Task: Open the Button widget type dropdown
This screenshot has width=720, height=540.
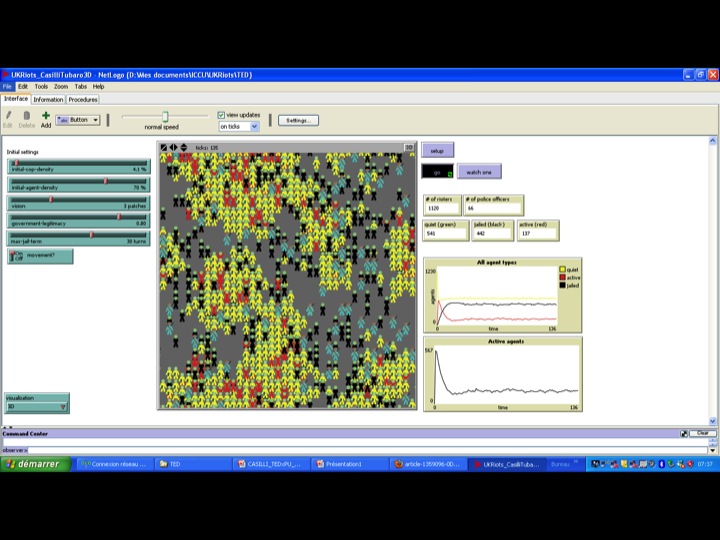Action: point(78,120)
